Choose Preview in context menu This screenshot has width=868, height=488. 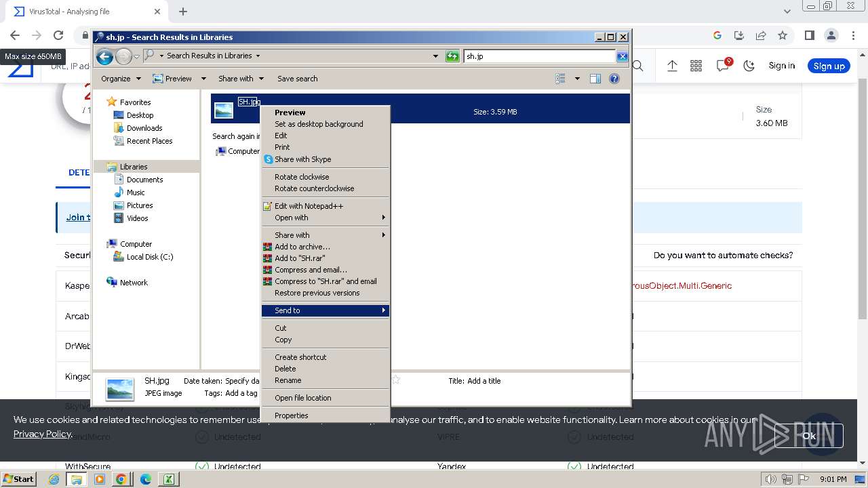325,113
